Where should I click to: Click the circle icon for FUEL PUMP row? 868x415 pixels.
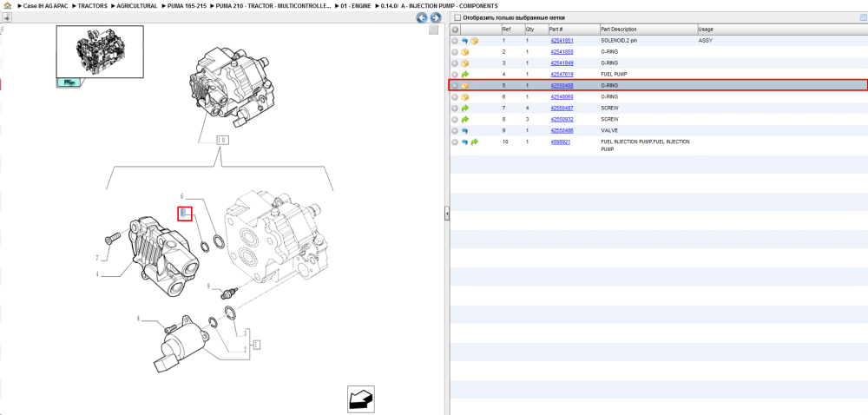[455, 74]
